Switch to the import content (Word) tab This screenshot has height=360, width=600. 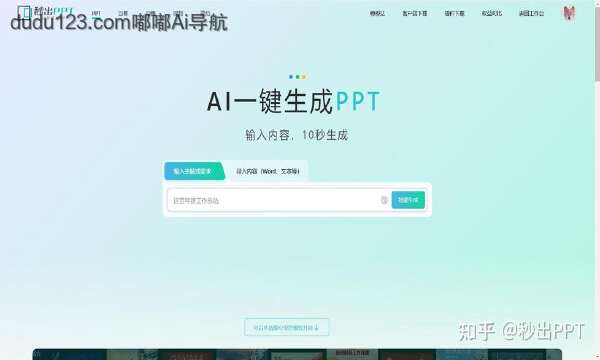tap(267, 171)
